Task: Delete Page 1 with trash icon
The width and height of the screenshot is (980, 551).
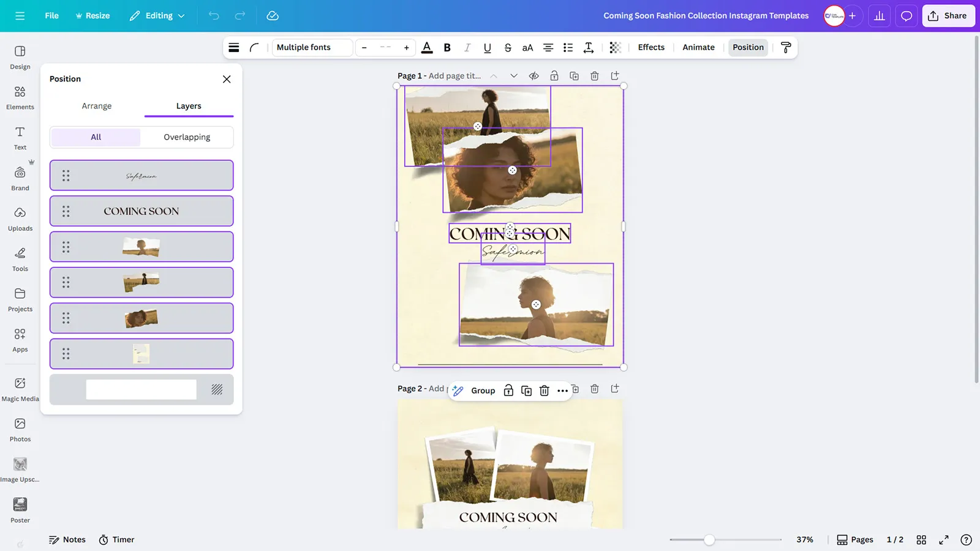Action: click(594, 76)
